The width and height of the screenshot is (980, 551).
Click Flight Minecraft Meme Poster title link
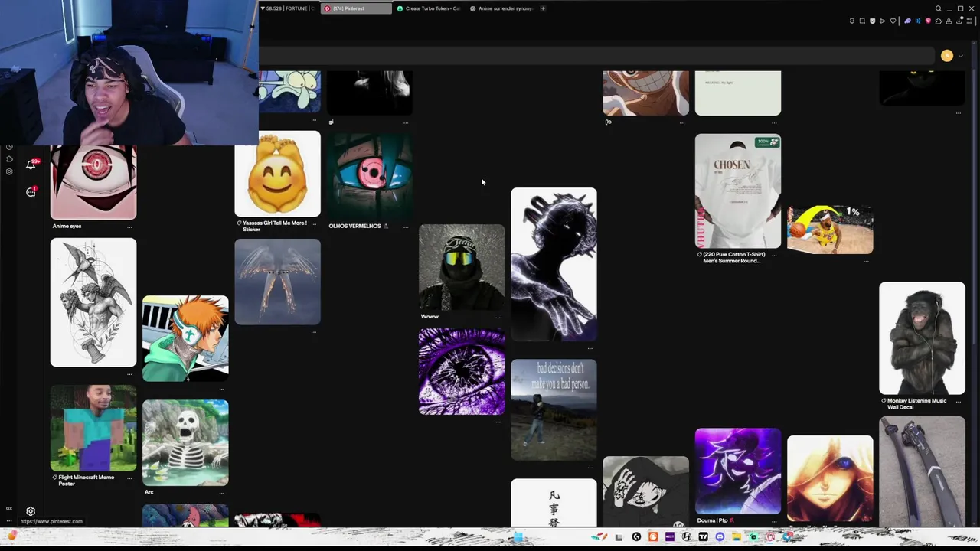click(x=87, y=481)
